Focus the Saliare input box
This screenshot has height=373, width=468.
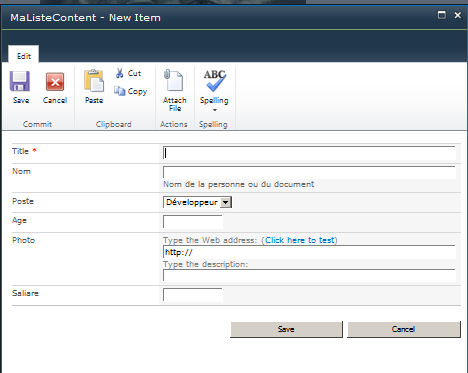(x=193, y=295)
